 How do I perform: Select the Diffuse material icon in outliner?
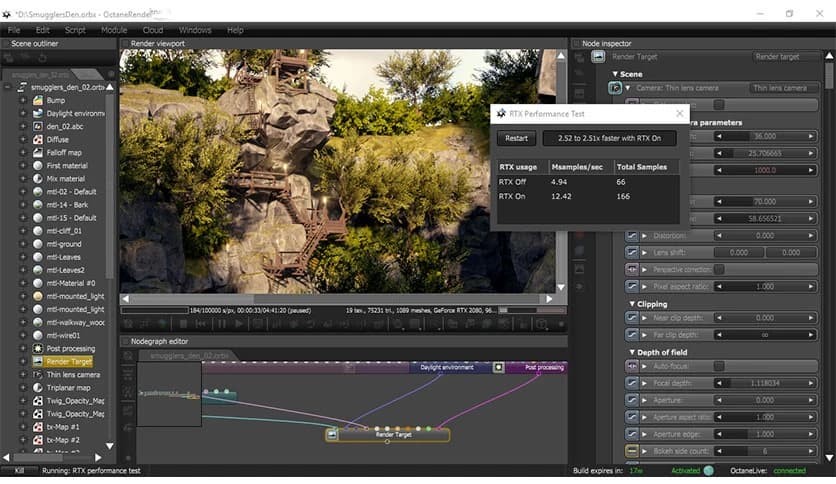tap(38, 139)
